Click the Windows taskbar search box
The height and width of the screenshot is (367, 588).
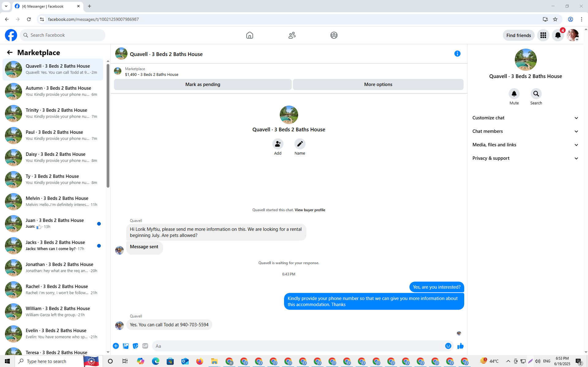[49, 361]
